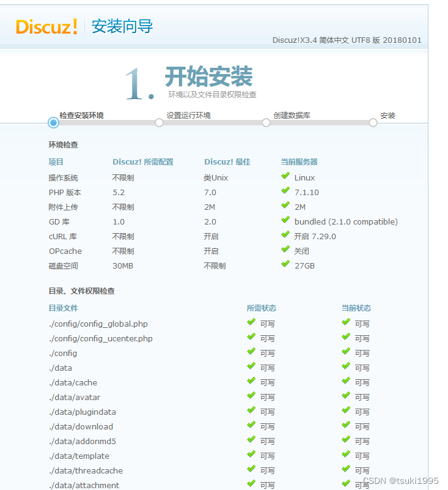Click the 环境检查 section heading
448x490 pixels.
click(64, 145)
